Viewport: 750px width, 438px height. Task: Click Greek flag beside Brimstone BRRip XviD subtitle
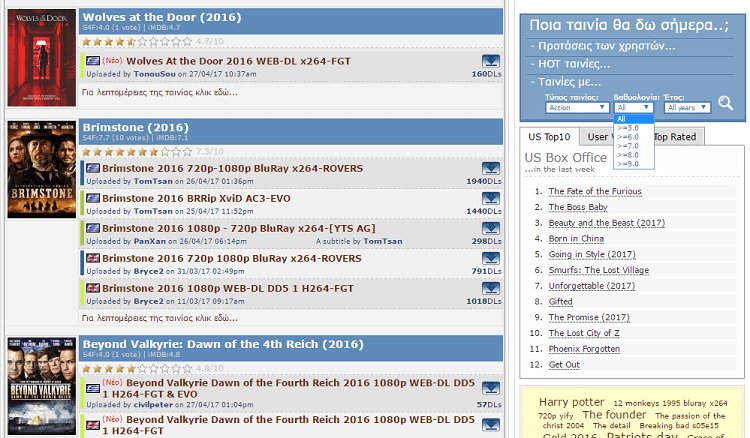tap(93, 198)
